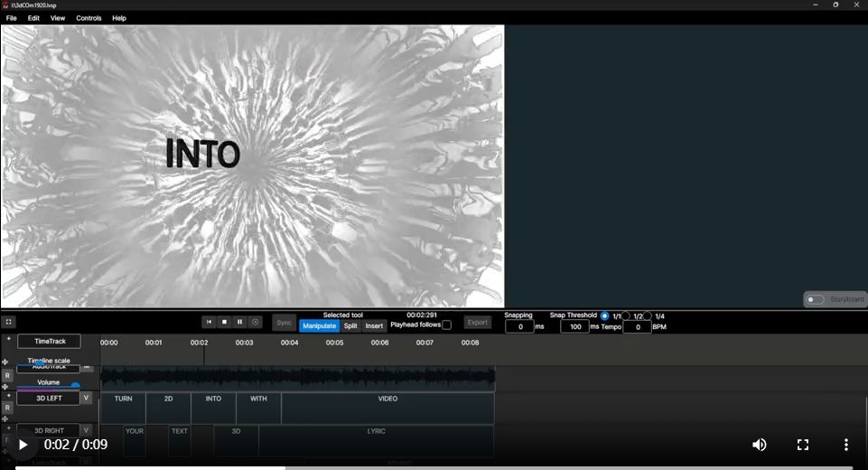Select the 1/4 snap radio button
Image resolution: width=868 pixels, height=470 pixels.
(x=647, y=316)
